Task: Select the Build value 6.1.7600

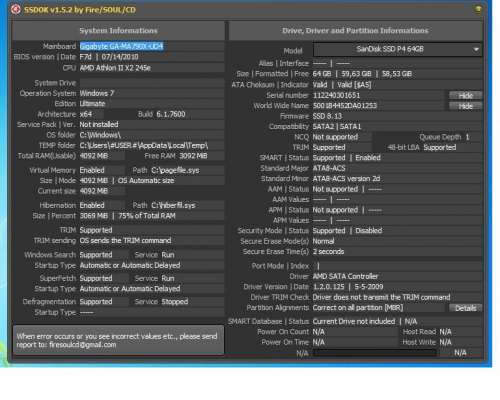Action: pos(171,114)
